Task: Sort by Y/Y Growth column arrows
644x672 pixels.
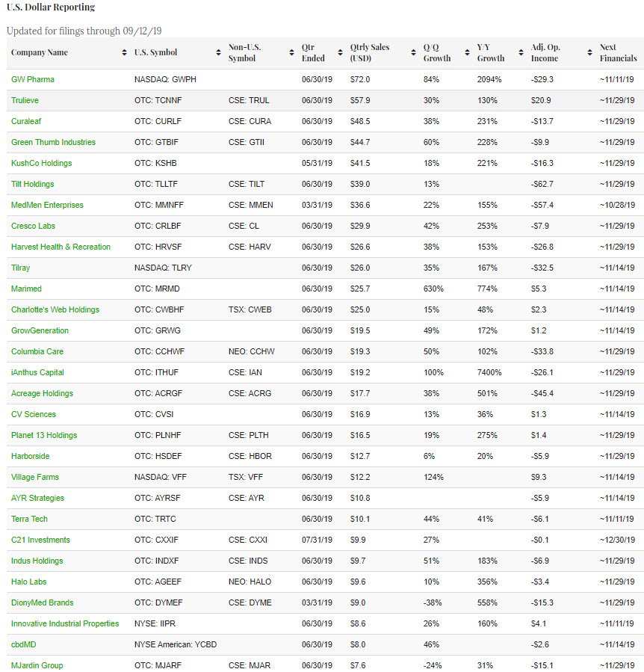Action: [520, 53]
